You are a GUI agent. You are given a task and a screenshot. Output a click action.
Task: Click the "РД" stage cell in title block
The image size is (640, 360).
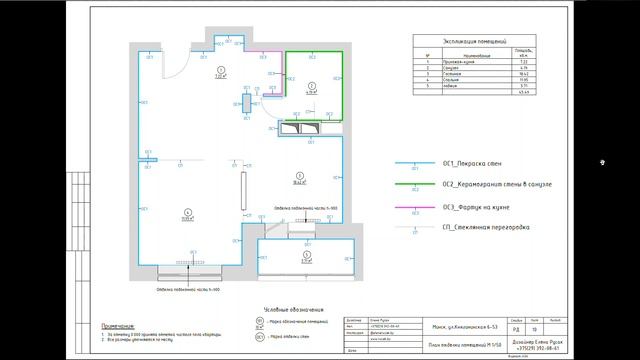pos(516,329)
